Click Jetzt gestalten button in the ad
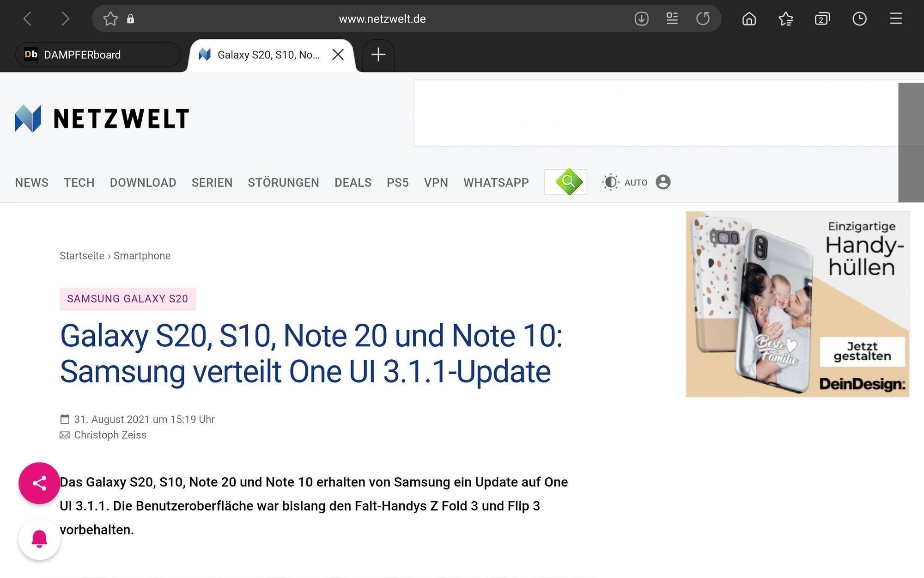Image resolution: width=924 pixels, height=578 pixels. pyautogui.click(x=862, y=351)
